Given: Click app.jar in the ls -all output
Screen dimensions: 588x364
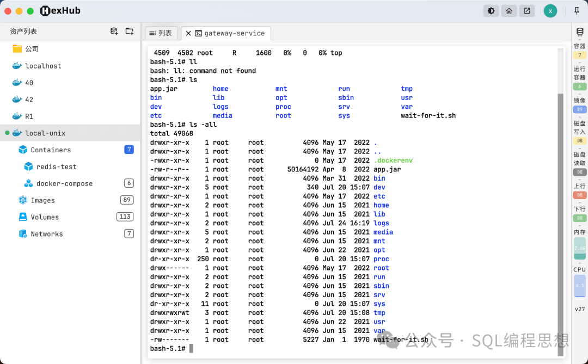Looking at the screenshot, I should (x=387, y=169).
